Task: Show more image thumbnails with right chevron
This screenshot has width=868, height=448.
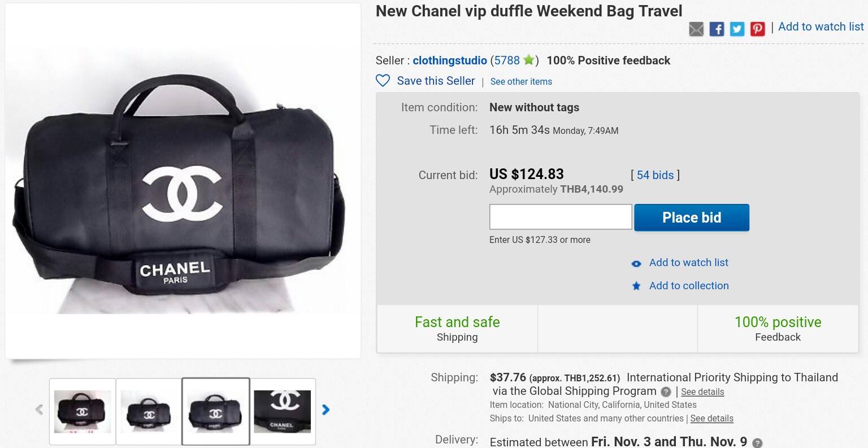Action: point(325,409)
